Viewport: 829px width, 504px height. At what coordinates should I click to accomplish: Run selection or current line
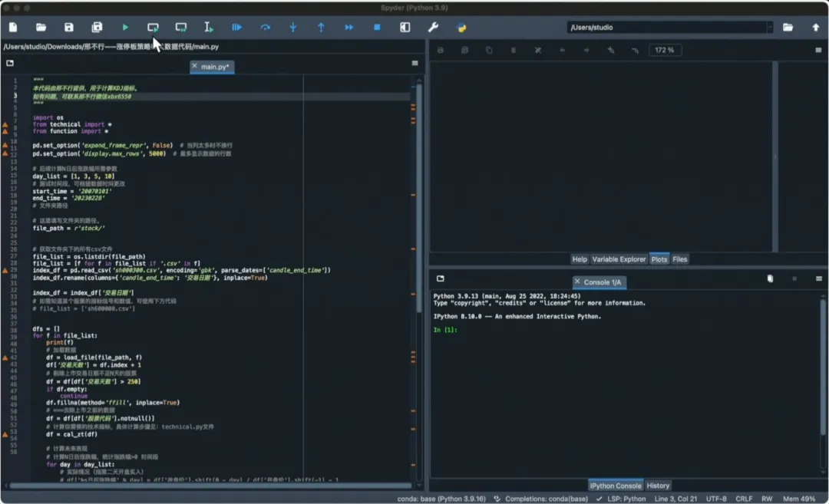click(209, 28)
